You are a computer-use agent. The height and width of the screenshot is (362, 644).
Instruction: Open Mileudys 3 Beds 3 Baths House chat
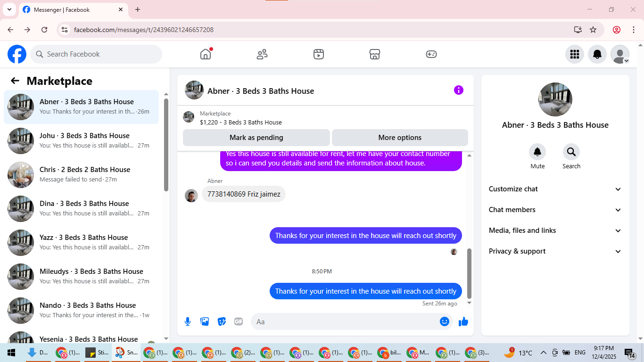click(x=81, y=277)
